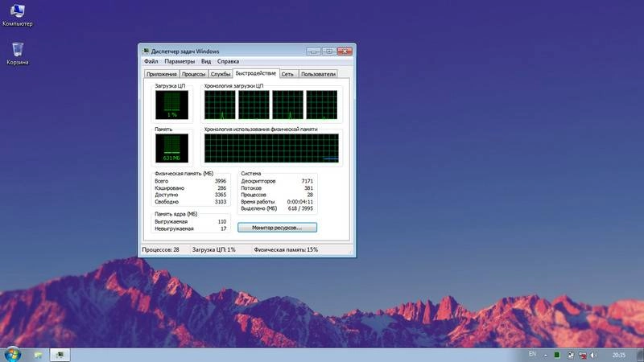Click the Show desktop strip at taskbar end

click(x=640, y=355)
